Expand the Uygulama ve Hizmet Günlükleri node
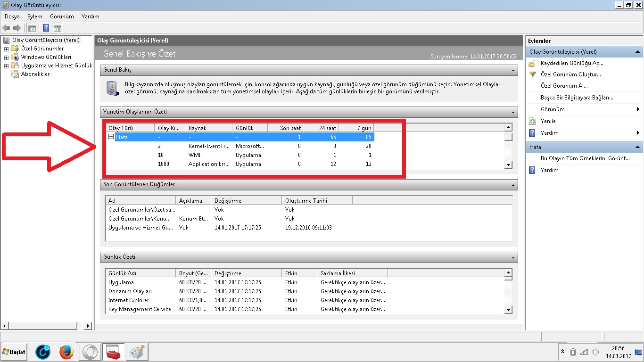The width and height of the screenshot is (644, 362). click(6, 66)
